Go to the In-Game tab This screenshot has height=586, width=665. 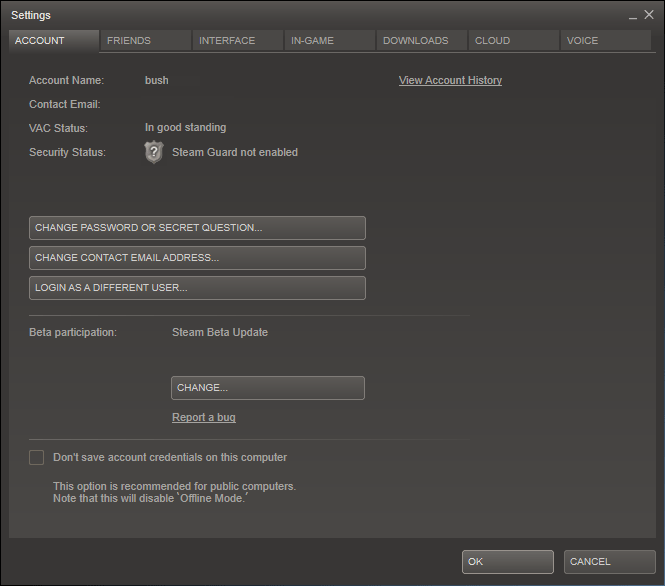click(329, 41)
